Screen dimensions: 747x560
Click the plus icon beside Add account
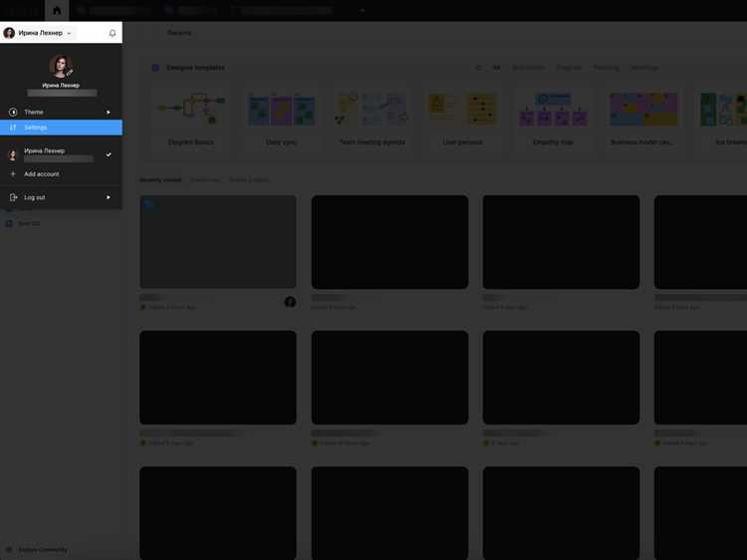(x=13, y=174)
